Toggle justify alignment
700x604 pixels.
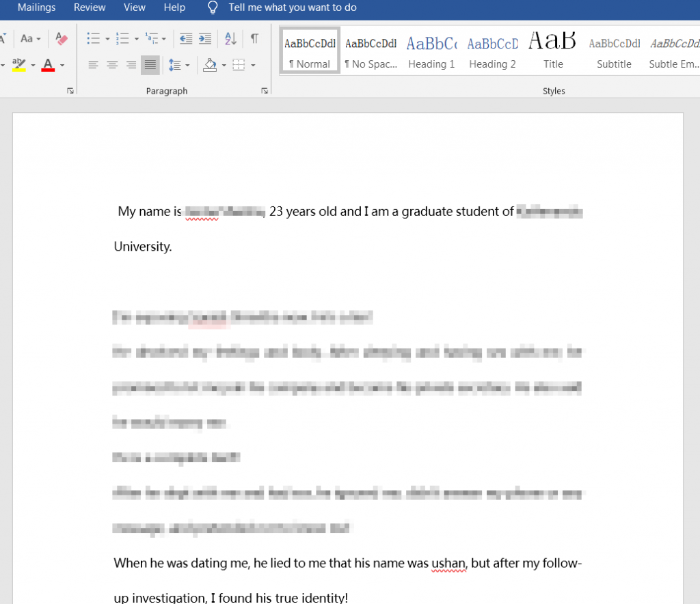(x=150, y=65)
